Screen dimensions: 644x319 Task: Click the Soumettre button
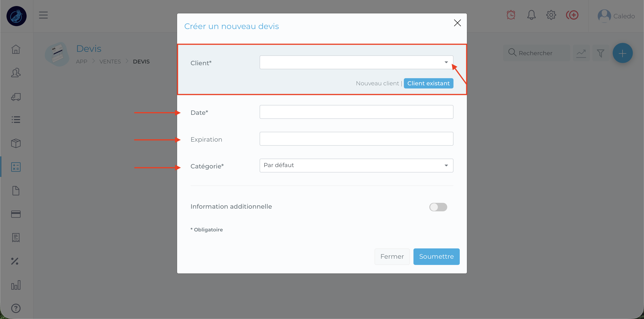pyautogui.click(x=436, y=256)
